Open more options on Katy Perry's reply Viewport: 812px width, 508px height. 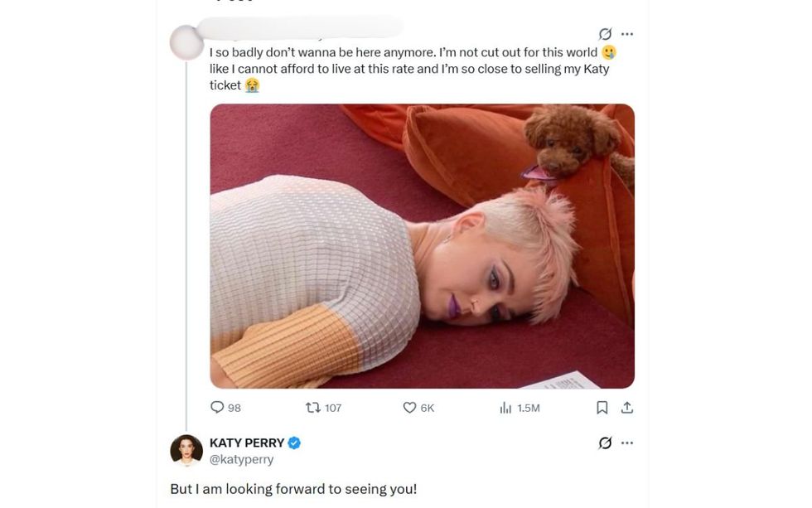[x=627, y=443]
